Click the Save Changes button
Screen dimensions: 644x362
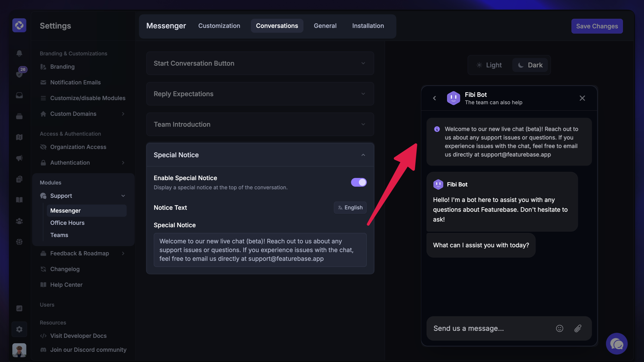(597, 26)
